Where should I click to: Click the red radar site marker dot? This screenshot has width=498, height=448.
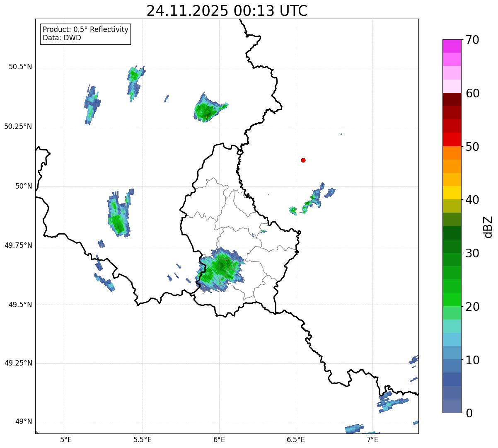303,160
